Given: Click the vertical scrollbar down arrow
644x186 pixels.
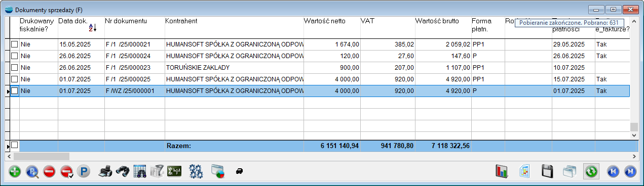Looking at the screenshot, I should [634, 135].
